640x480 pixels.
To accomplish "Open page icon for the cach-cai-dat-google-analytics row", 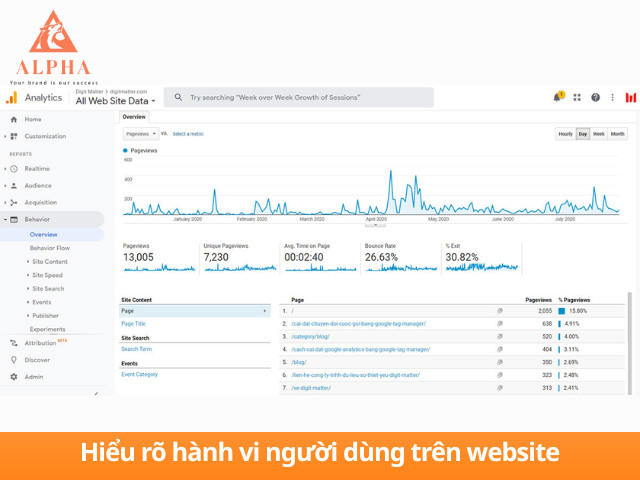I will point(500,349).
